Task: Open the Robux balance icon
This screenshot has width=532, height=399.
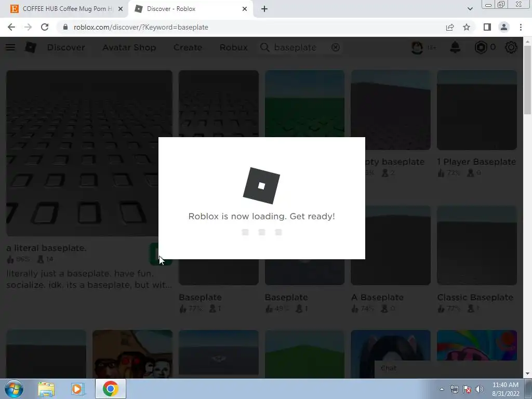Action: point(481,47)
